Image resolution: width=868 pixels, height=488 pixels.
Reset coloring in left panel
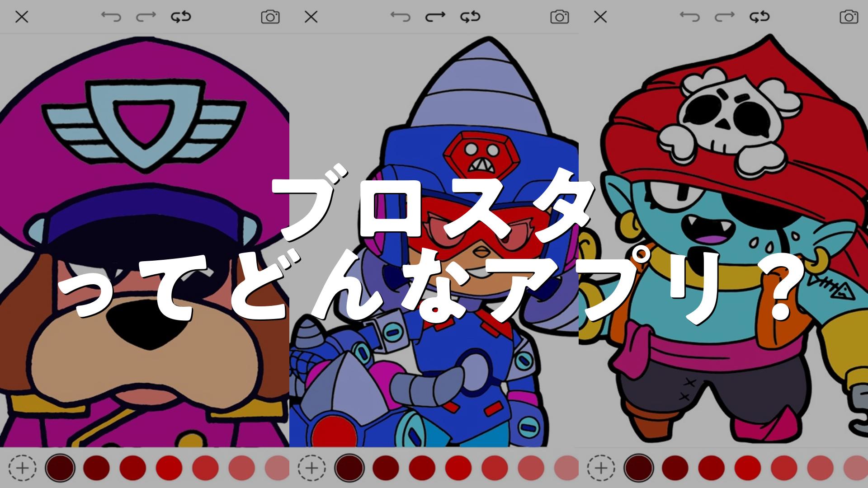181,17
